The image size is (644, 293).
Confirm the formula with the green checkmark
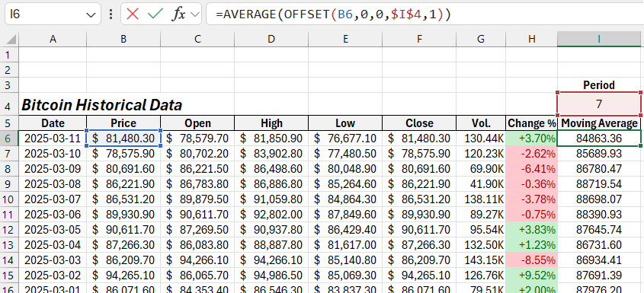coord(155,14)
